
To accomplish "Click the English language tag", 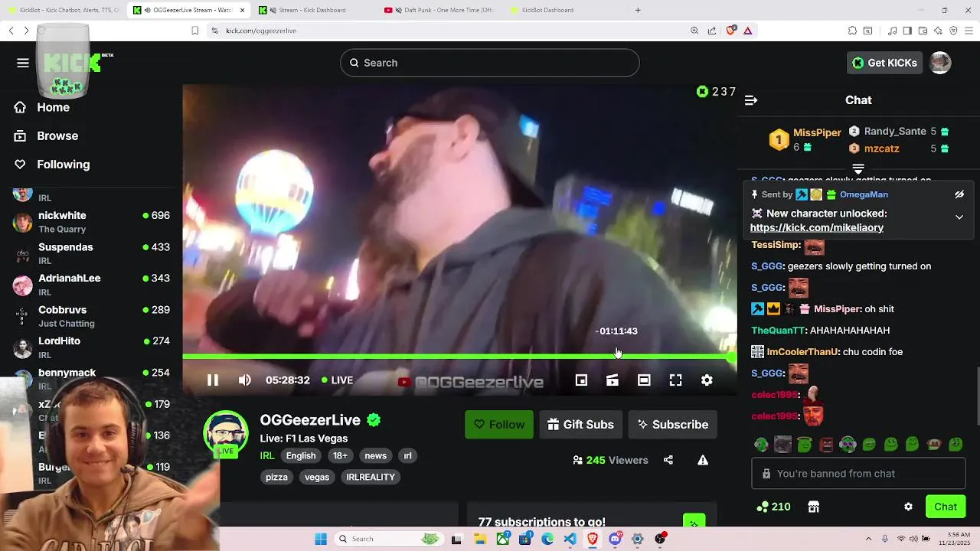I will coord(301,455).
